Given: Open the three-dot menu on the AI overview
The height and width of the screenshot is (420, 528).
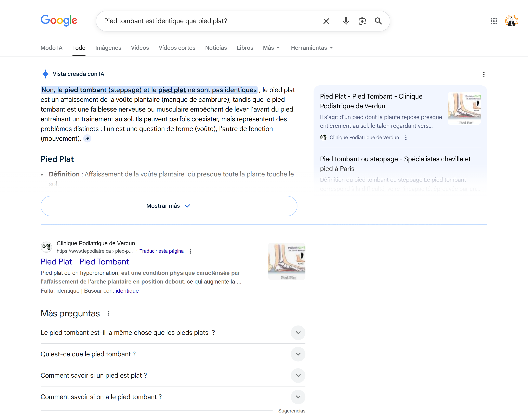Looking at the screenshot, I should click(484, 74).
